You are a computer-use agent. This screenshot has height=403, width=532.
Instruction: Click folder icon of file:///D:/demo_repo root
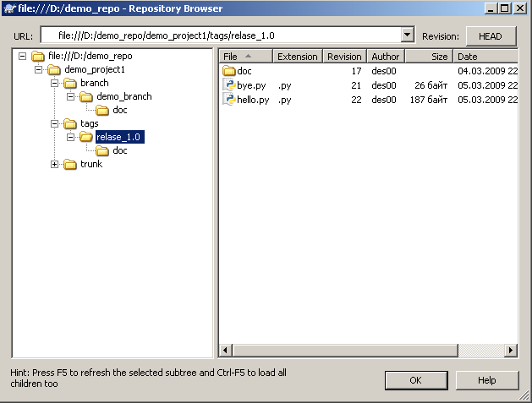(38, 56)
